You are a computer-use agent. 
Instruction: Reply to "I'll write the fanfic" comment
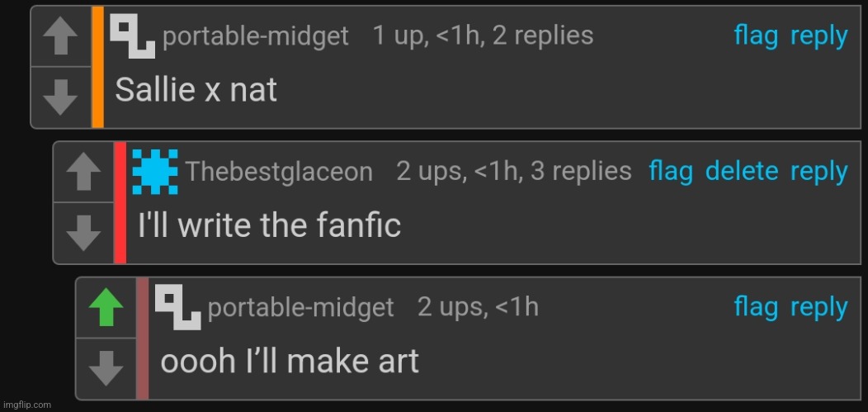coord(818,171)
